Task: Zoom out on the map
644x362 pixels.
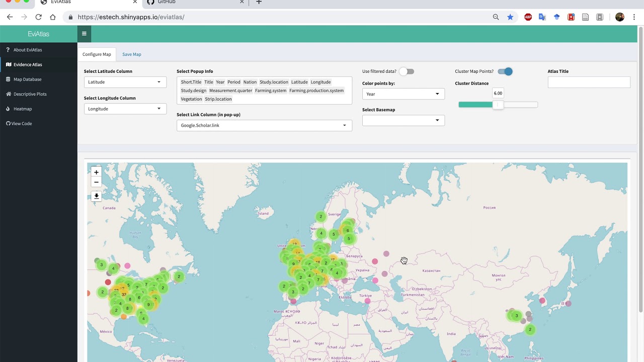Action: (x=96, y=182)
